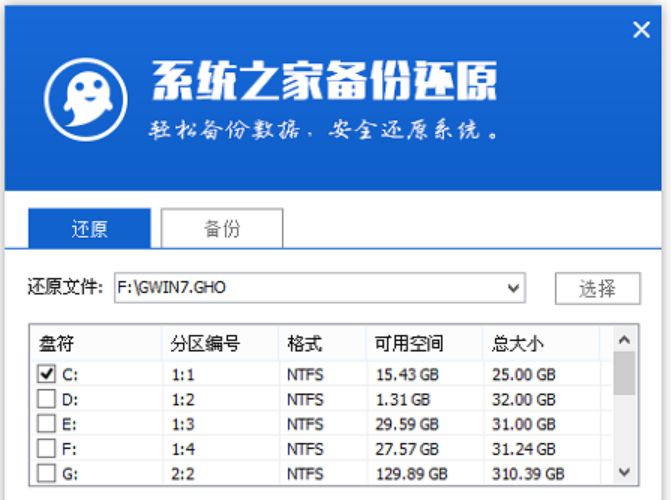The height and width of the screenshot is (500, 671).
Task: Open the restore file path dropdown
Action: tap(514, 288)
